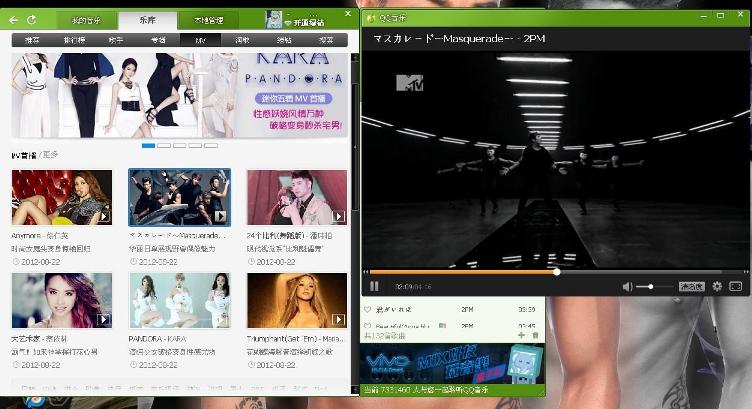752x409 pixels.
Task: Open the マスカレード~Masquerade title link
Action: coord(177,236)
